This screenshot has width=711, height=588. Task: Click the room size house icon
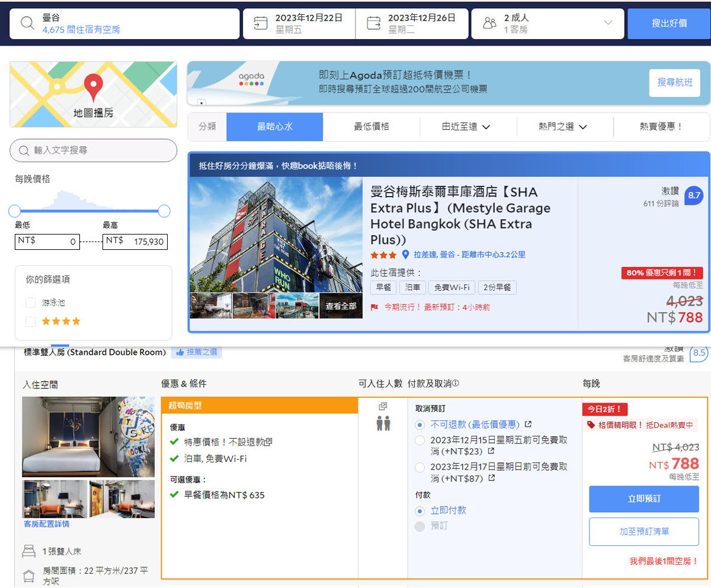(28, 575)
